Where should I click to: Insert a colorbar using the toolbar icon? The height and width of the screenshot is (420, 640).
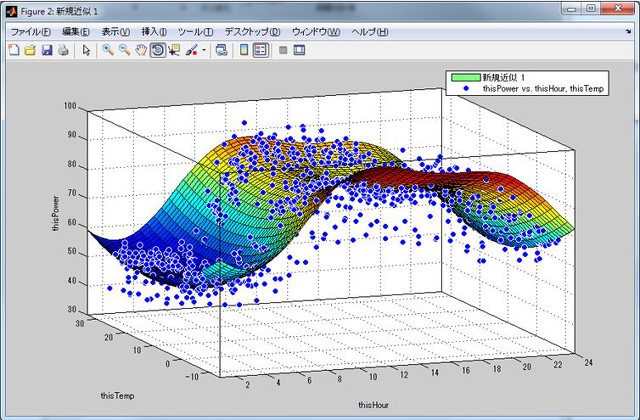[244, 50]
